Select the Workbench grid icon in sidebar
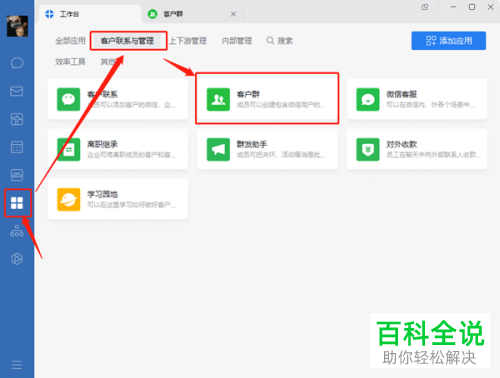This screenshot has width=500, height=378. (x=17, y=203)
